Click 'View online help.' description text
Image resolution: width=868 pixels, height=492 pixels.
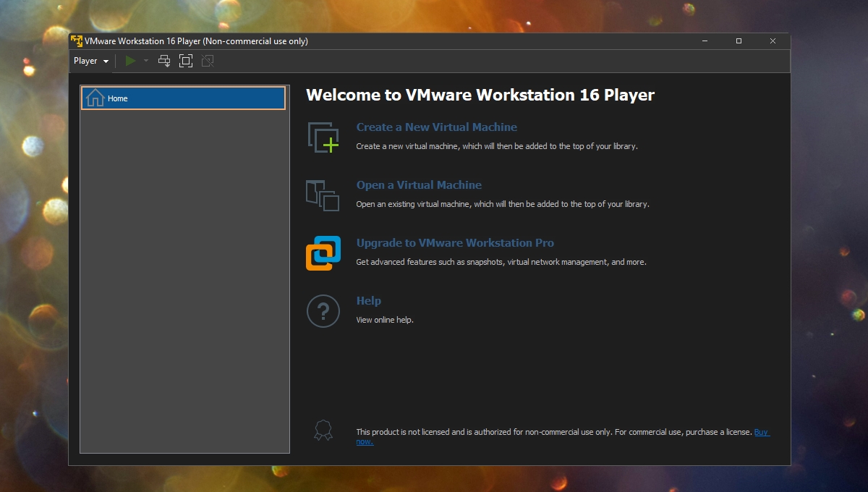(x=385, y=320)
